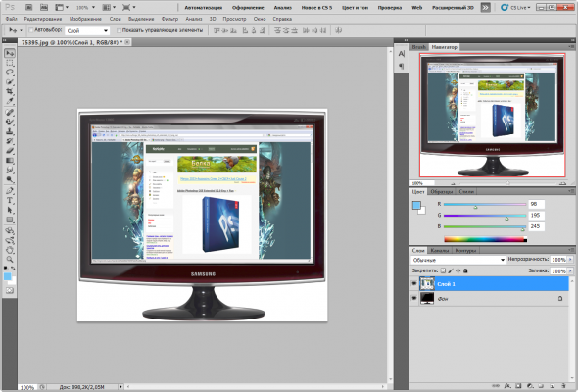Toggle lock all for the layer

coord(465,270)
